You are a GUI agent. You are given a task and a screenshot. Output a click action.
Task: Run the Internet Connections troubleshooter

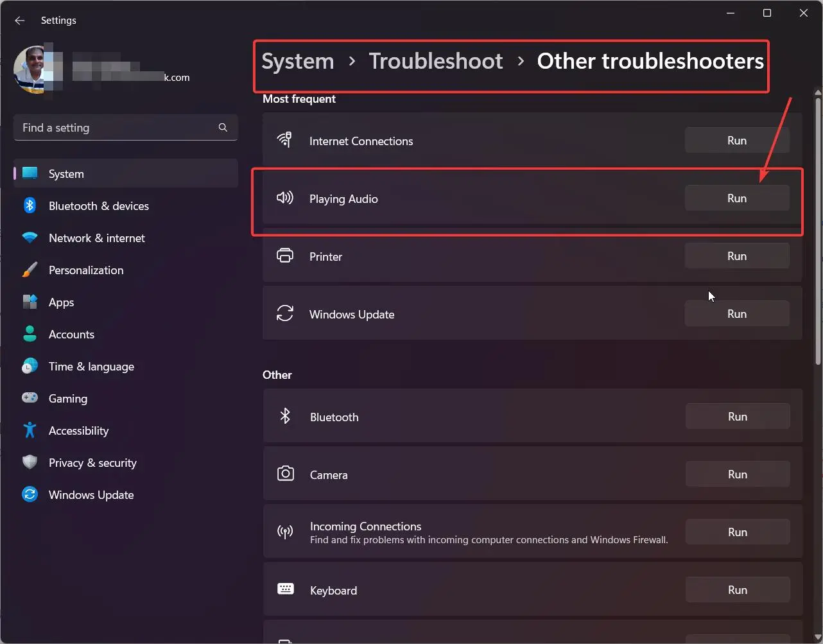click(x=737, y=141)
